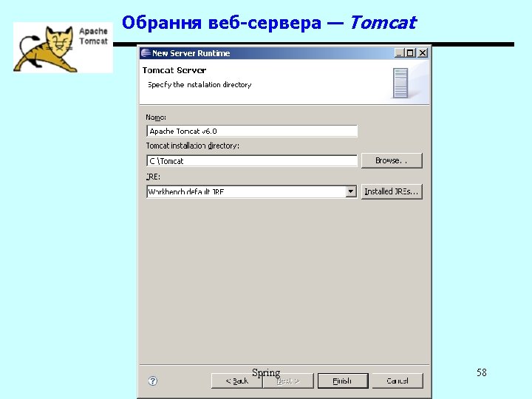Click the 'Specify the installation directory' text
Viewport: 532px width, 399px height.
coord(199,85)
